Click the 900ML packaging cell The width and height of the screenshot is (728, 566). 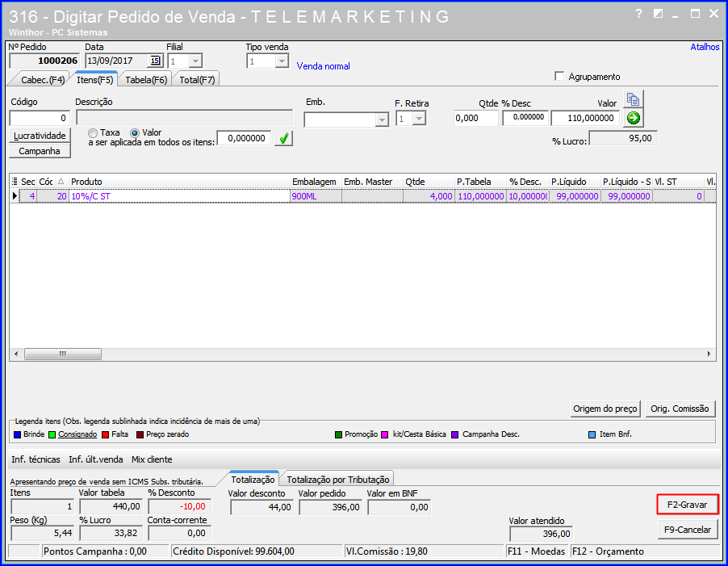click(316, 196)
